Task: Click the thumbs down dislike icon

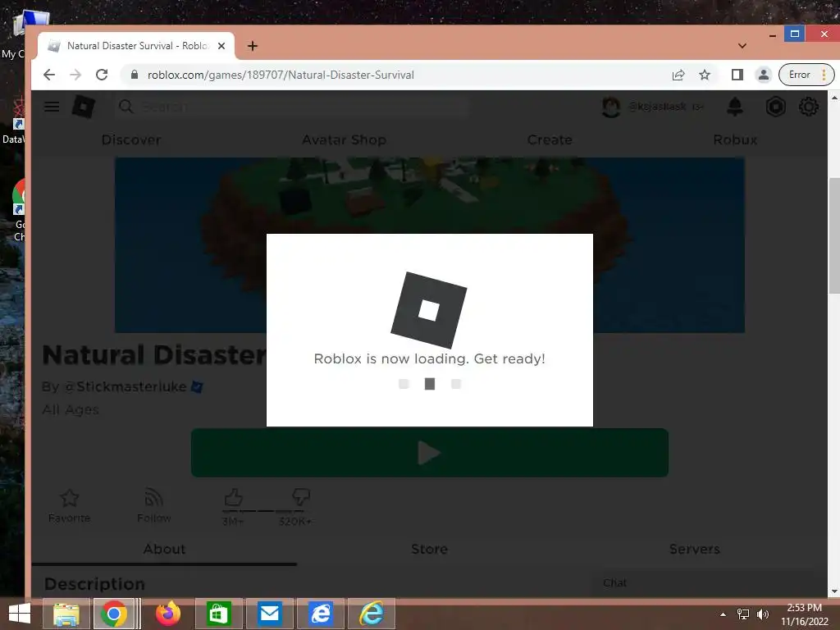Action: (x=300, y=496)
